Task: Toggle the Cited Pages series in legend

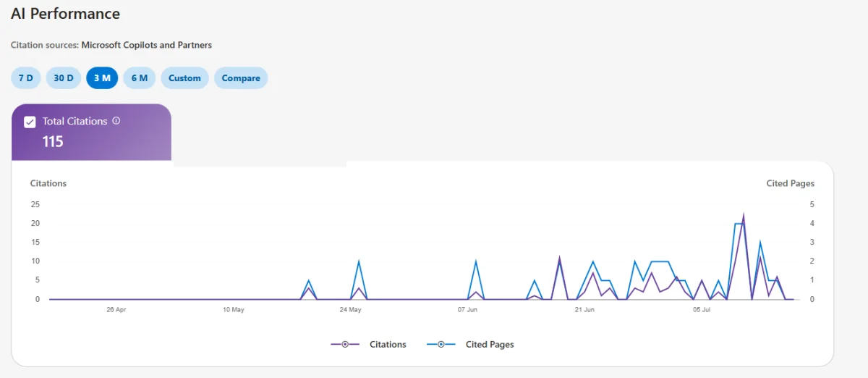Action: (470, 345)
